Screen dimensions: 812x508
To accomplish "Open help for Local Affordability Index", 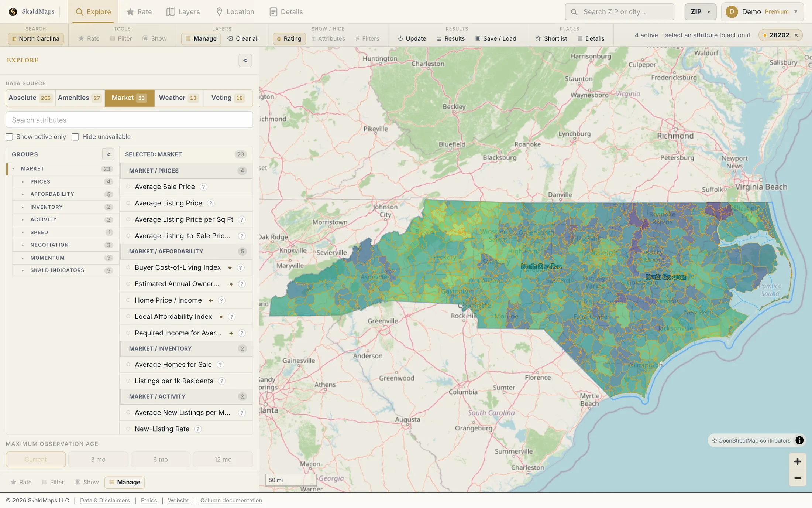I will pyautogui.click(x=231, y=317).
